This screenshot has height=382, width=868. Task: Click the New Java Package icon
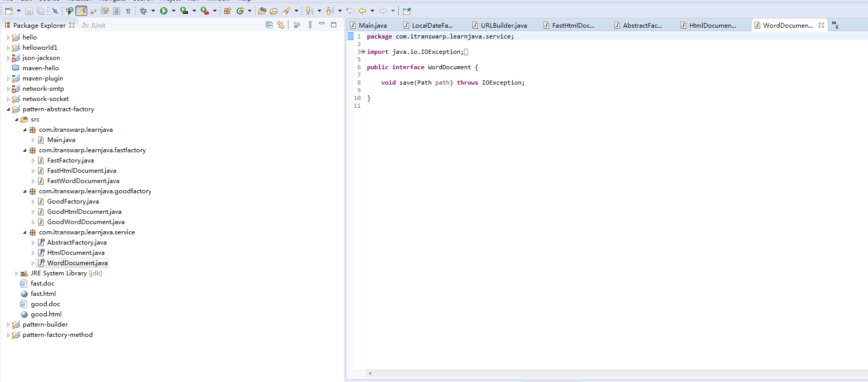pos(227,11)
